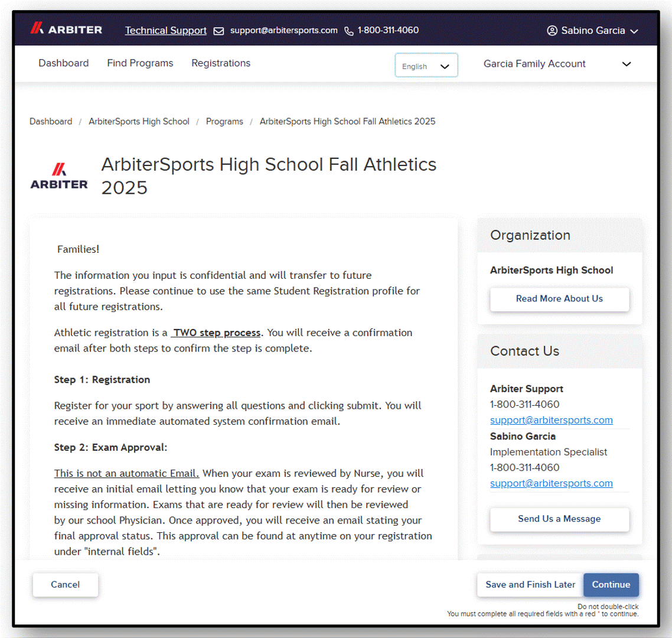Go to the Dashboard nav tab
The image size is (672, 638).
click(x=63, y=63)
